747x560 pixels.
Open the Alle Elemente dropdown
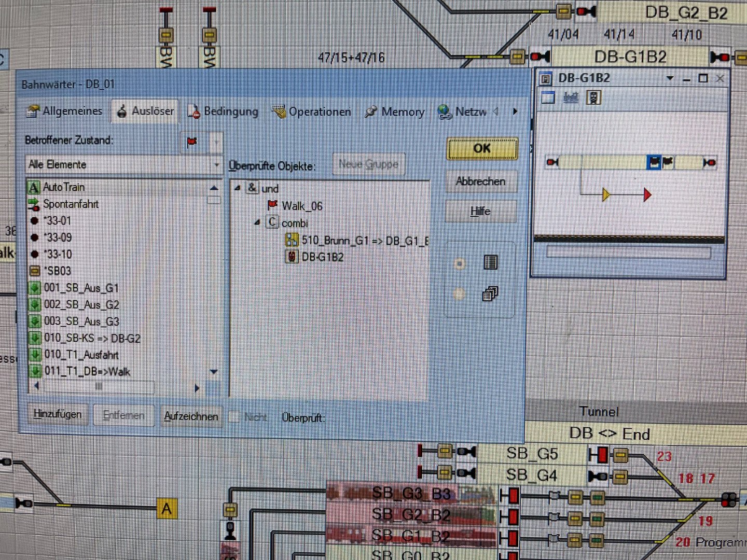[124, 165]
